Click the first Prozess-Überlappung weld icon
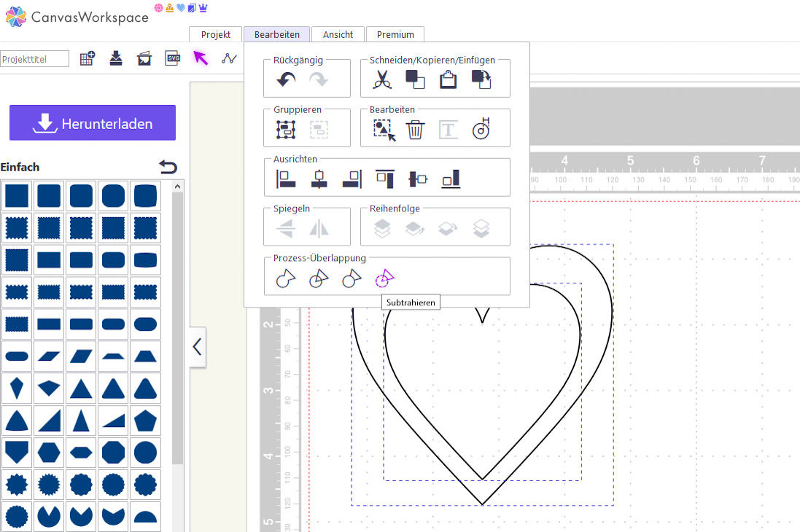Screen dimensions: 800x532 click(x=286, y=278)
